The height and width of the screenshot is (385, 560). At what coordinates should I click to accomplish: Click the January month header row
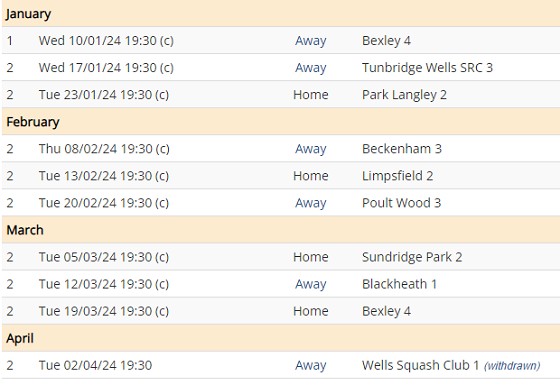click(x=281, y=14)
